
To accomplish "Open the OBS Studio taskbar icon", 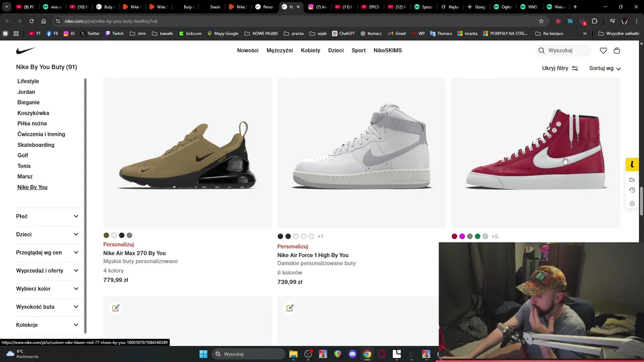I will click(x=308, y=354).
